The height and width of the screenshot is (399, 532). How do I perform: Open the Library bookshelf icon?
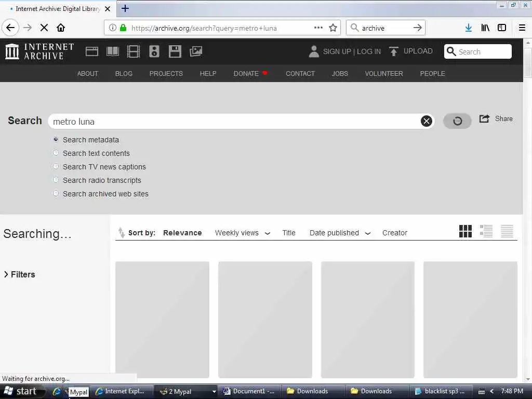click(485, 28)
